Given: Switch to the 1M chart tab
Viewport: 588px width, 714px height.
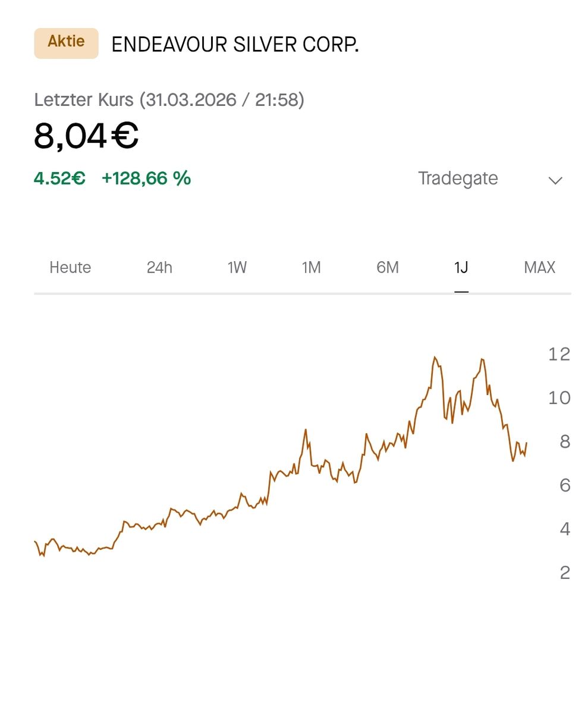Looking at the screenshot, I should point(311,268).
